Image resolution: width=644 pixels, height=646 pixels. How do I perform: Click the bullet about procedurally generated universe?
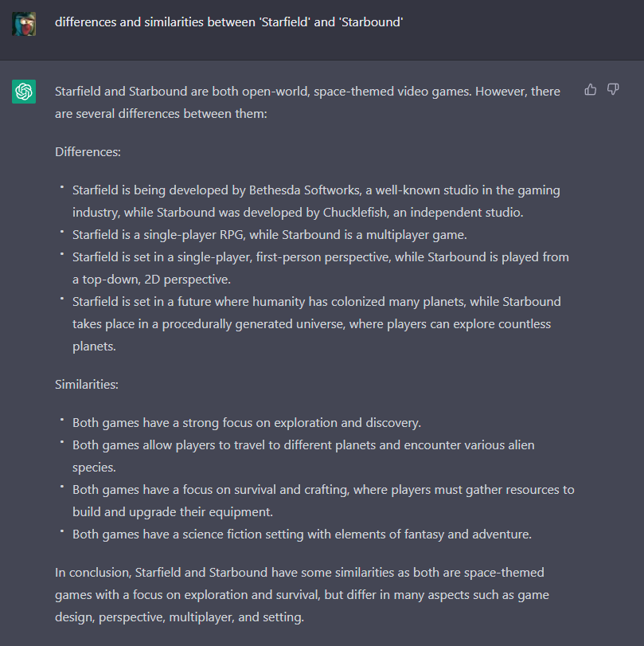[317, 323]
